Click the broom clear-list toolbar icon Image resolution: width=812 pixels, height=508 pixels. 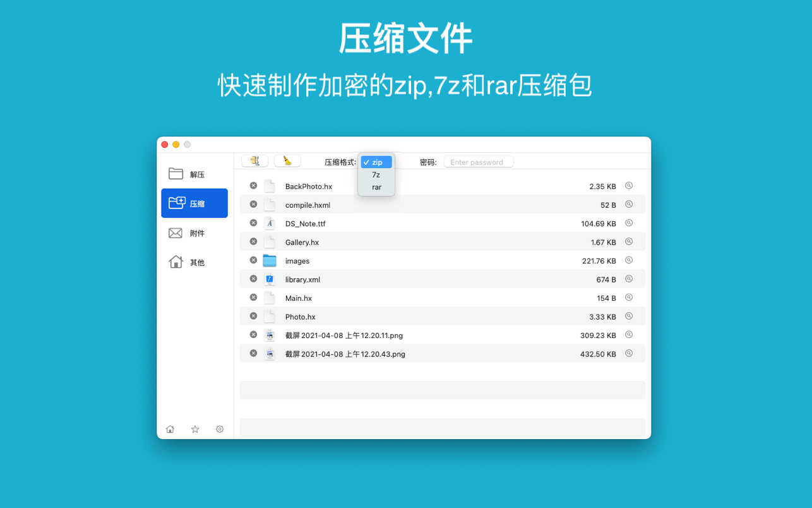pos(288,162)
